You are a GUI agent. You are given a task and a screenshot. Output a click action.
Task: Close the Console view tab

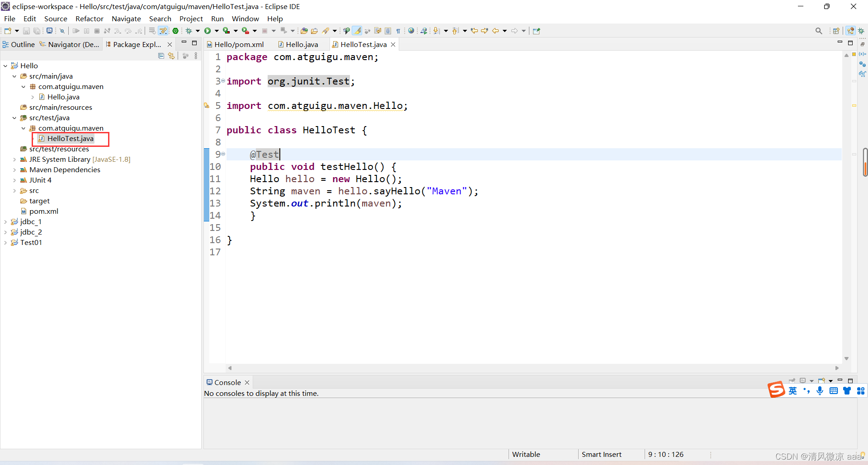coord(247,382)
